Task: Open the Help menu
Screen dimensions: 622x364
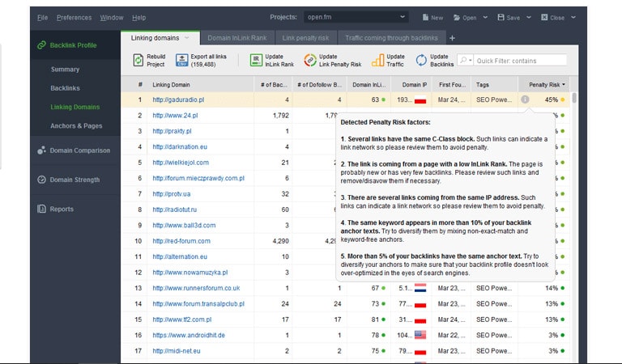Action: 138,18
